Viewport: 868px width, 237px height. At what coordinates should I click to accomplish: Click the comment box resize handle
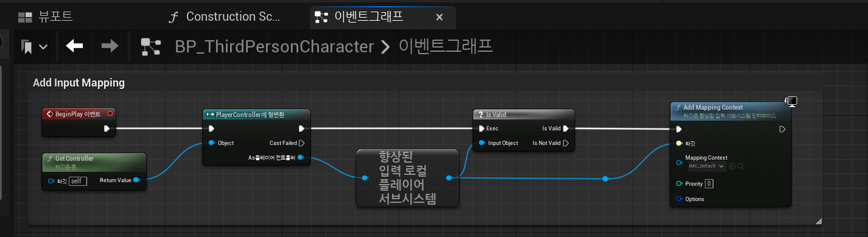[x=819, y=221]
